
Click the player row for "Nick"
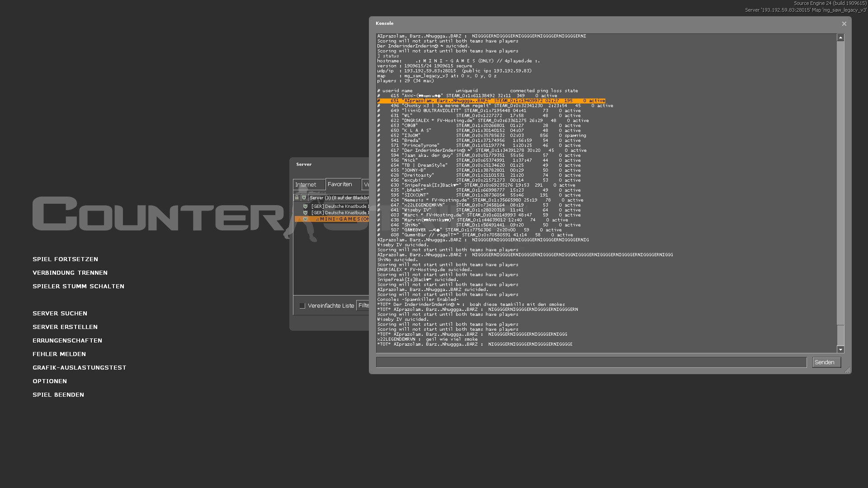point(479,160)
